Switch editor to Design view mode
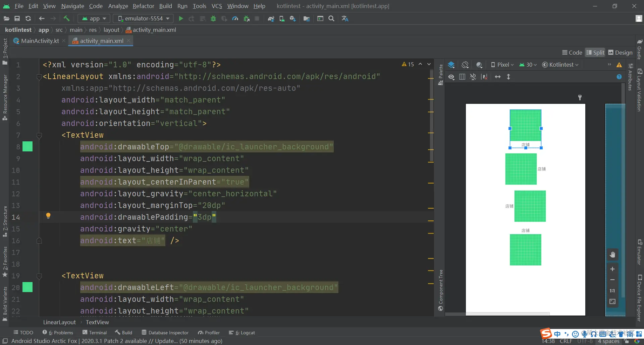The image size is (644, 345). 620,53
